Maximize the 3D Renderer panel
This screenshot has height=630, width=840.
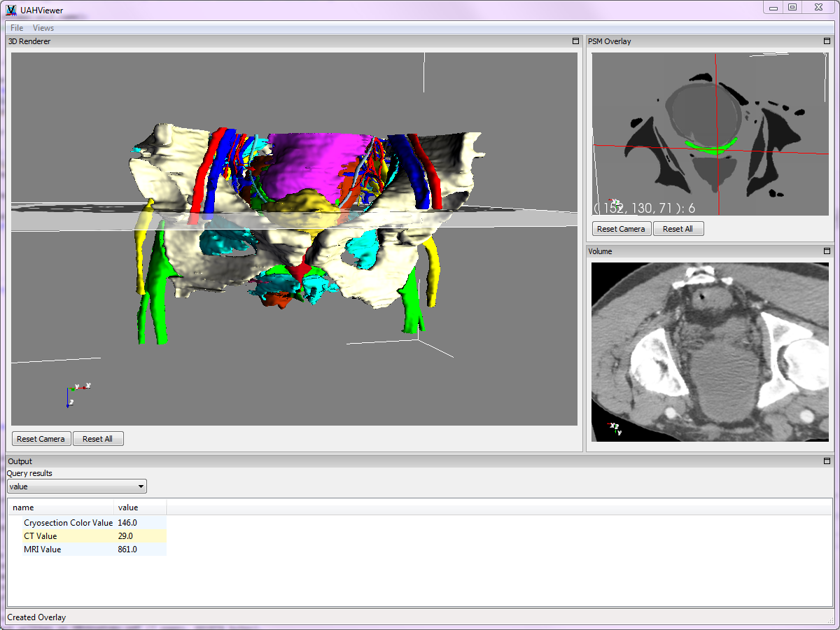tap(575, 41)
